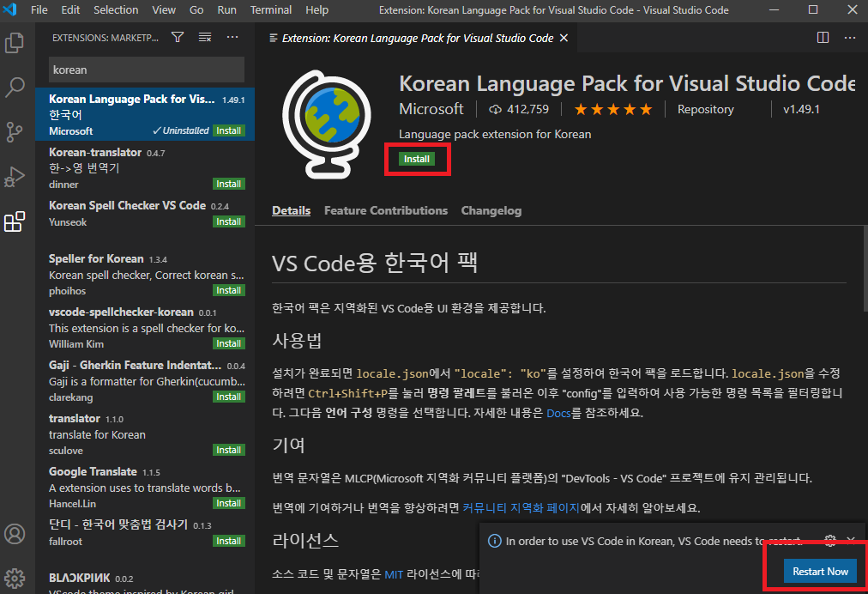Open notification settings gear icon
This screenshot has width=868, height=594.
coord(829,541)
